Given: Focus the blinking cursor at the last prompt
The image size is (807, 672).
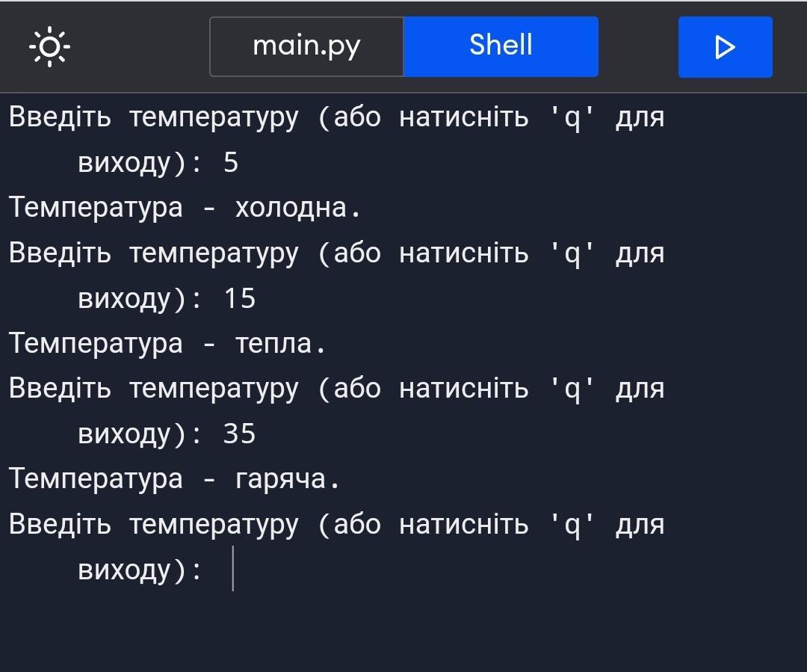Looking at the screenshot, I should tap(233, 570).
